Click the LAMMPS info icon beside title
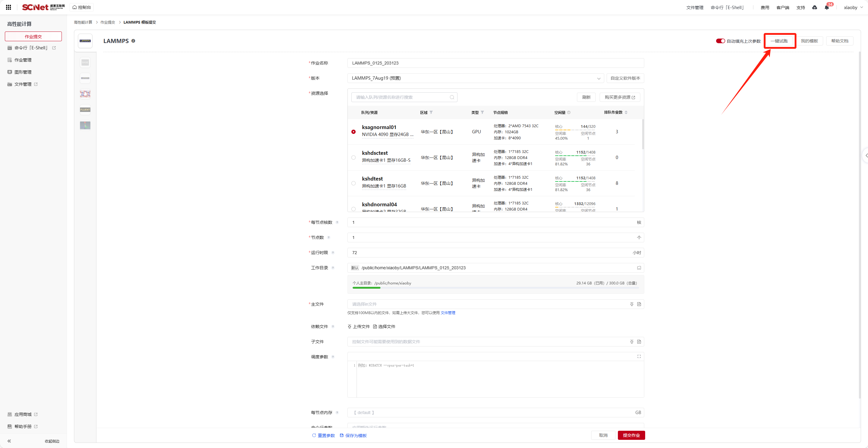Image resolution: width=868 pixels, height=448 pixels. tap(133, 41)
